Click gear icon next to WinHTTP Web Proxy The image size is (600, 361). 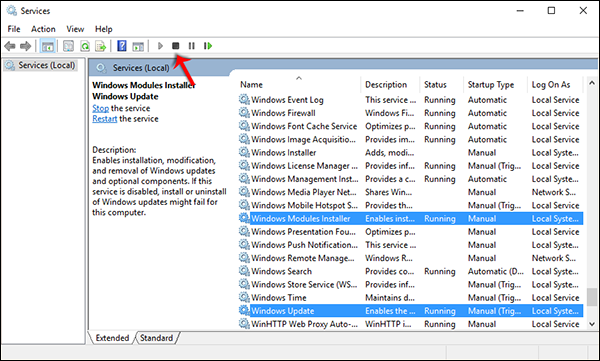(x=244, y=324)
